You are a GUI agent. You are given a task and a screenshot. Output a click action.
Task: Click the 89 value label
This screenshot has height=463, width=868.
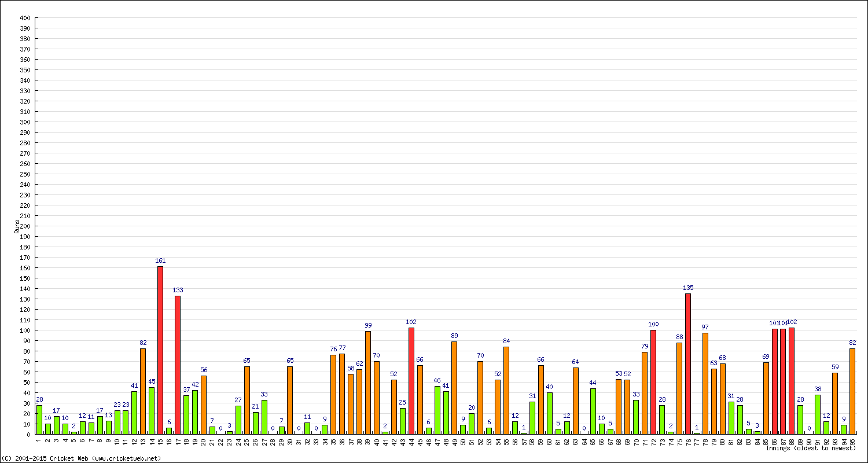(454, 336)
